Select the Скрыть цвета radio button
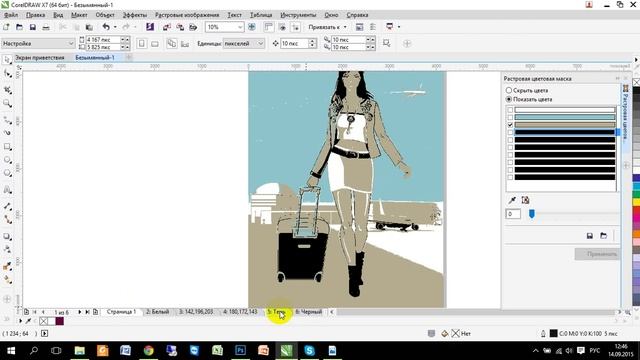Screen dimensions: 640x360 coord(509,90)
